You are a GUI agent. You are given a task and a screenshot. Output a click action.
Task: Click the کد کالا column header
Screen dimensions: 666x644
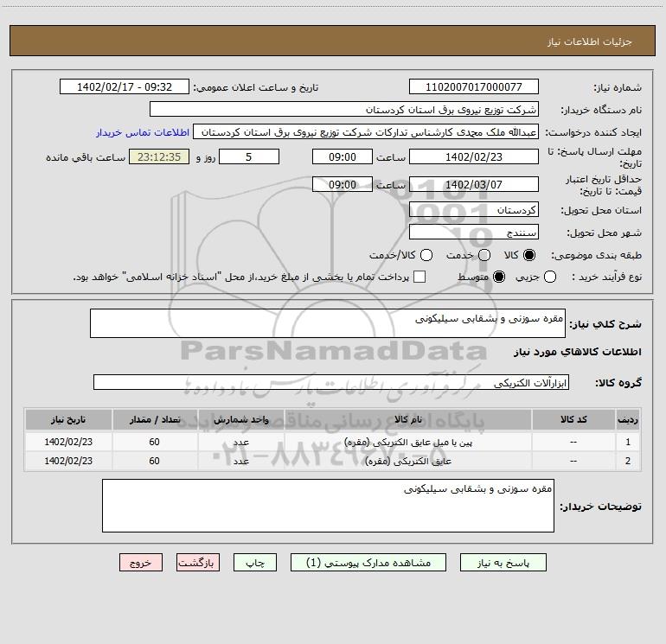(x=573, y=419)
